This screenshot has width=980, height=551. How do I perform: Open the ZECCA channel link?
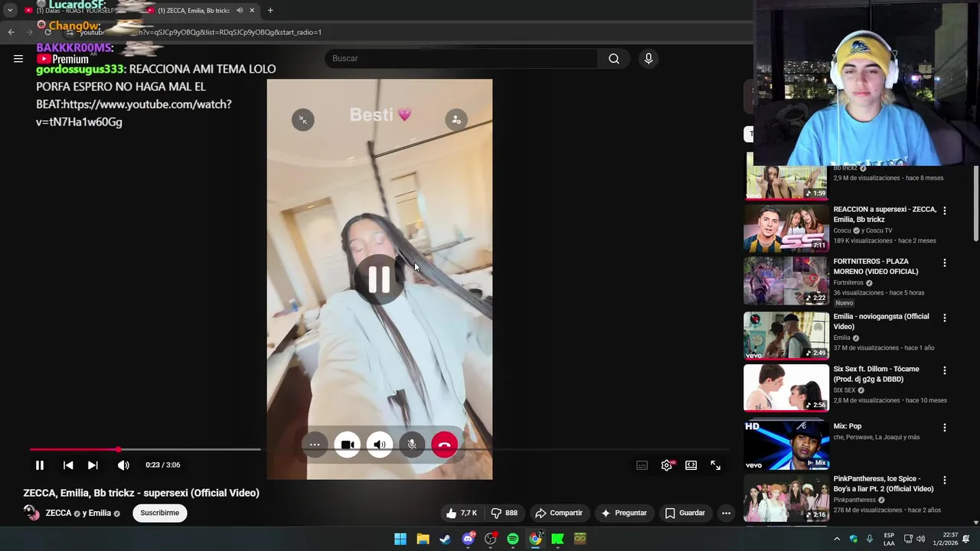tap(58, 513)
